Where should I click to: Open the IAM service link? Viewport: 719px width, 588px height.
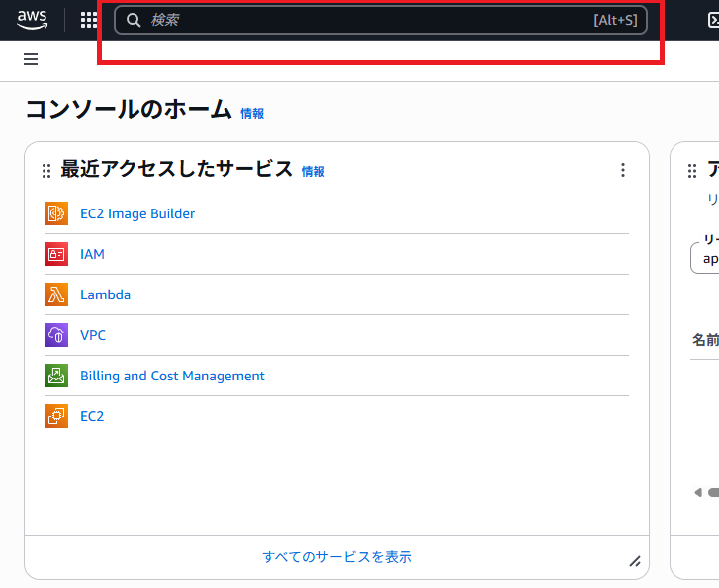(92, 254)
